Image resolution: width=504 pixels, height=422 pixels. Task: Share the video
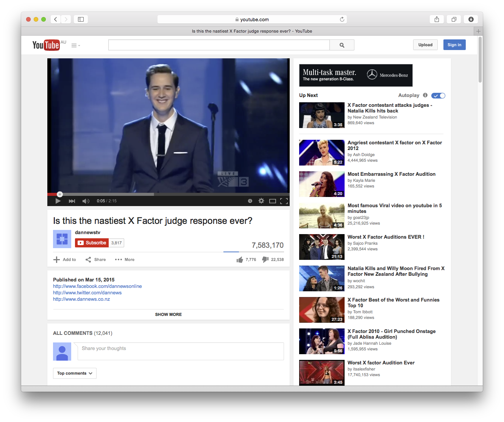click(x=96, y=259)
